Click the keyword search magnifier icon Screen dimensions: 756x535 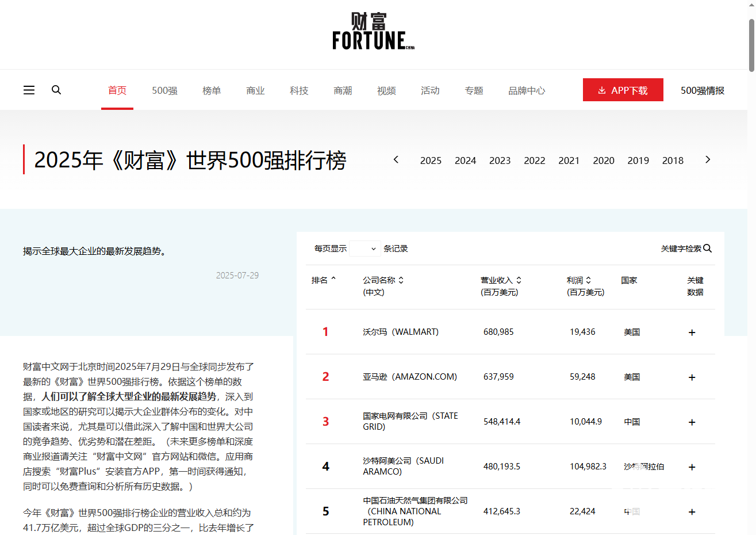[x=708, y=249]
